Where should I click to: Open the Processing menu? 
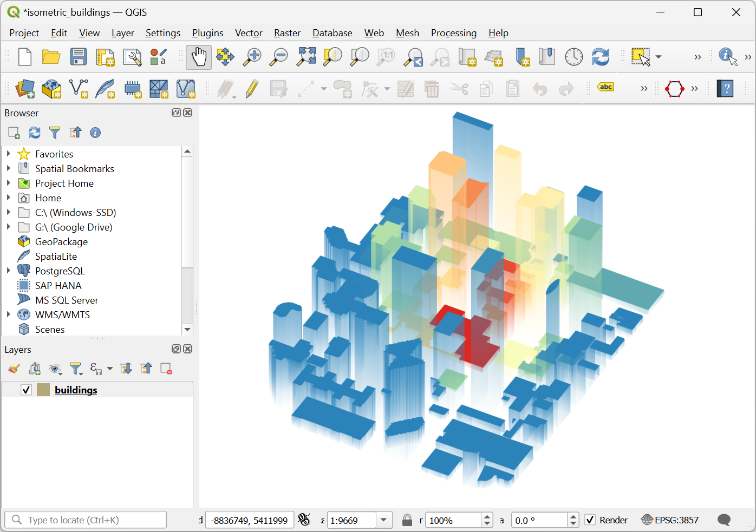[x=453, y=33]
